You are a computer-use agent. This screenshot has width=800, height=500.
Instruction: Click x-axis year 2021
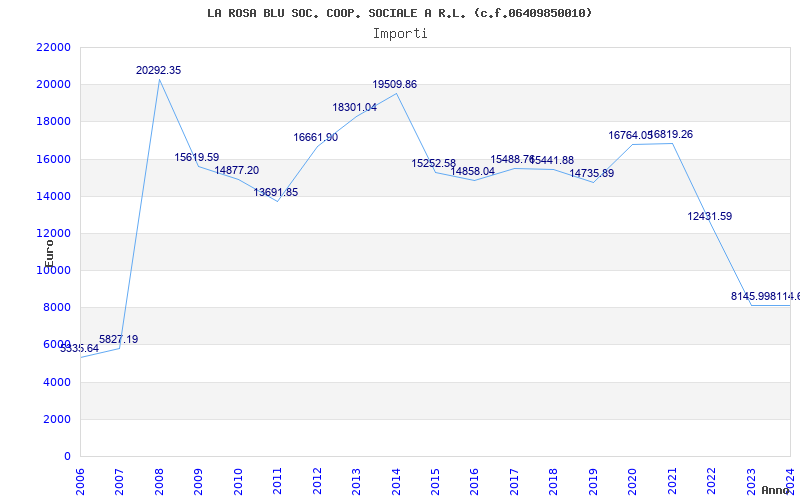[x=672, y=481]
